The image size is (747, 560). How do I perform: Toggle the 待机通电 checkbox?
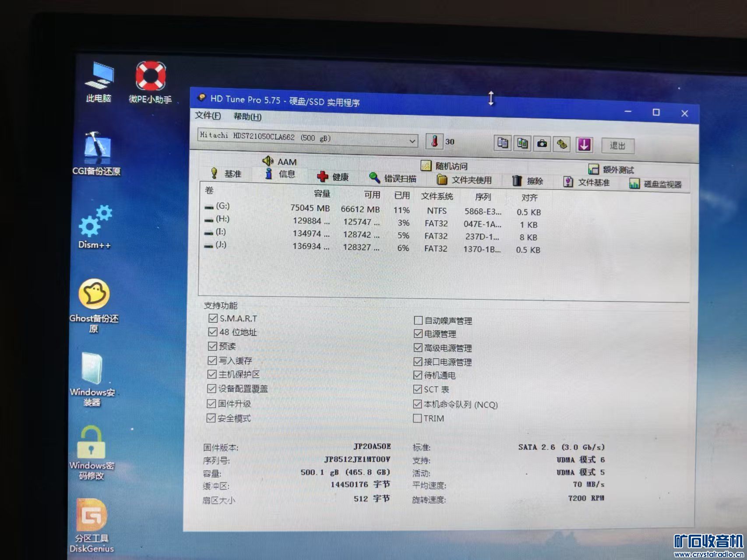click(418, 375)
